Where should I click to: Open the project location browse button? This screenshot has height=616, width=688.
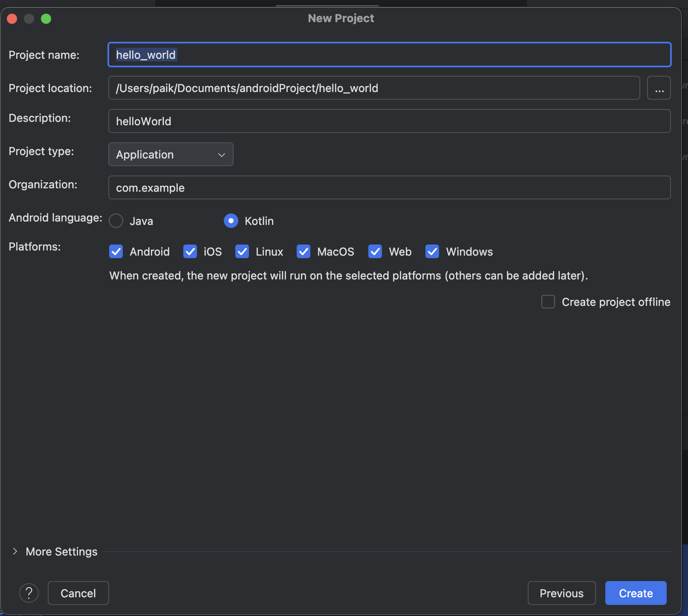tap(659, 88)
